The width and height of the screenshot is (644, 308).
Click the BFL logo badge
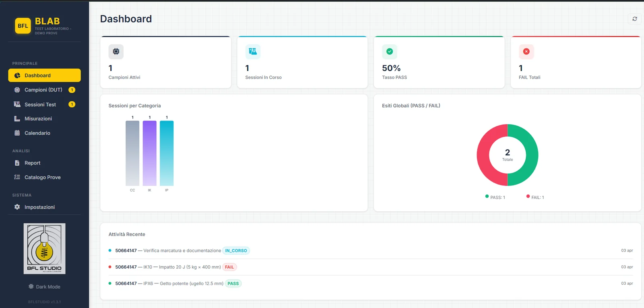23,26
